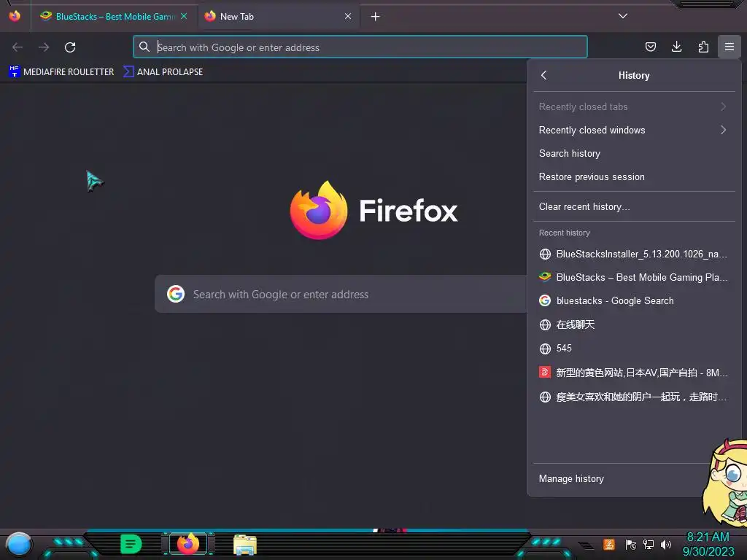
Task: Click the Google logo in search box
Action: 176,295
